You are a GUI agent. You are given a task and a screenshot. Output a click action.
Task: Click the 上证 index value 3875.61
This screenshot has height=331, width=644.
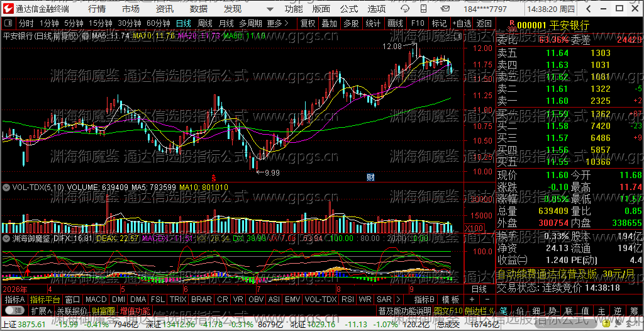pyautogui.click(x=31, y=325)
